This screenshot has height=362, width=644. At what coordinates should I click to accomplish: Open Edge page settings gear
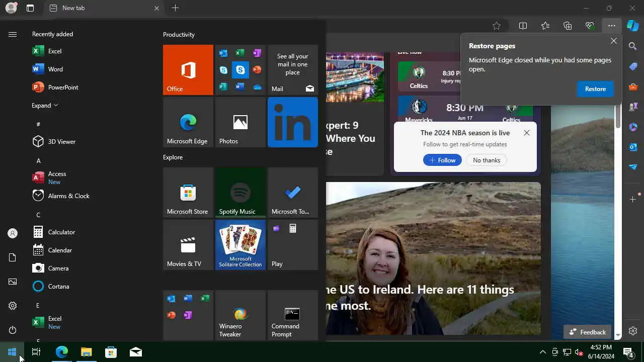click(633, 331)
